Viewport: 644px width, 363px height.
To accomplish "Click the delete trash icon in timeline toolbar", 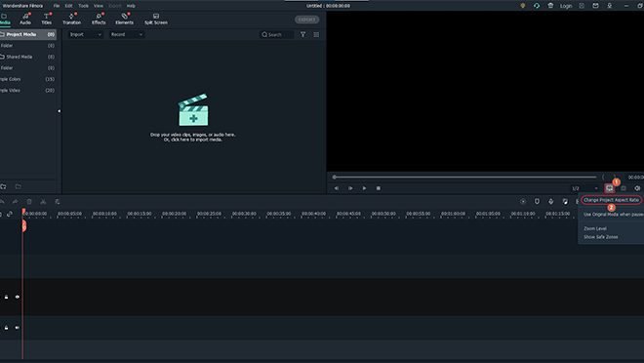I will coord(29,202).
